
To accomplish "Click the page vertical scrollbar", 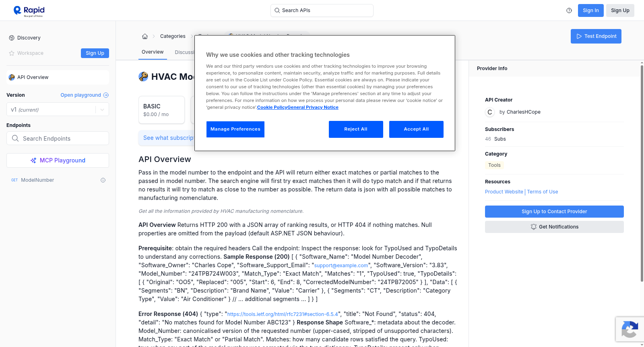I will click(x=642, y=173).
